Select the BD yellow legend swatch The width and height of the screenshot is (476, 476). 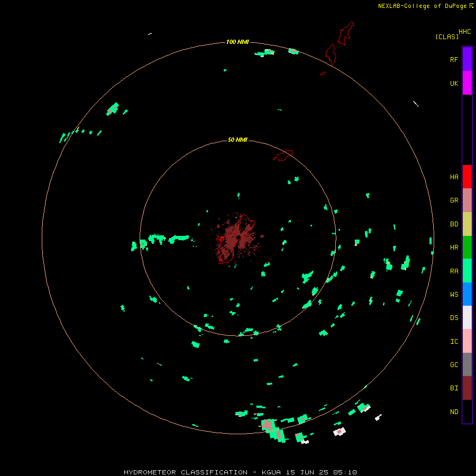467,224
